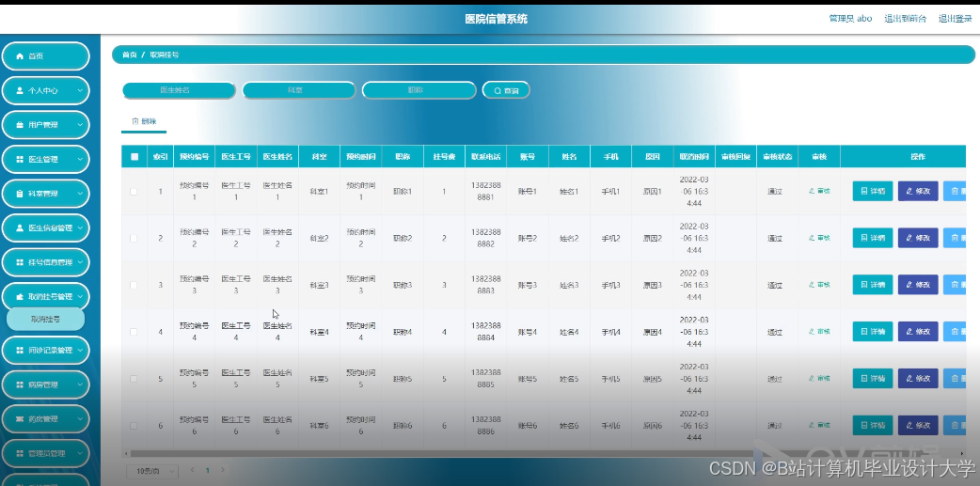The image size is (980, 486).
Task: Check the checkbox for row index 4
Action: tap(134, 332)
